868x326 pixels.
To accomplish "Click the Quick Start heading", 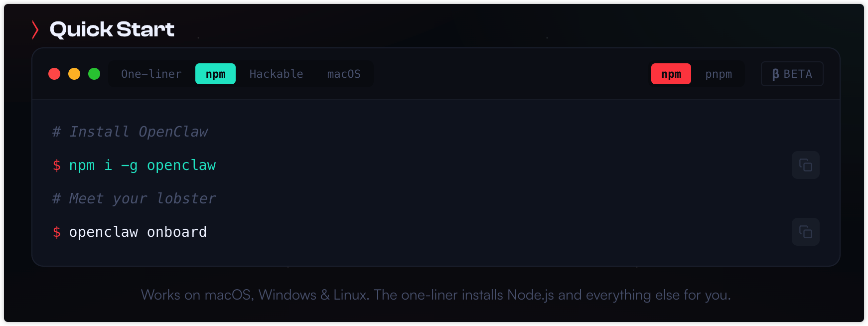I will pos(112,30).
